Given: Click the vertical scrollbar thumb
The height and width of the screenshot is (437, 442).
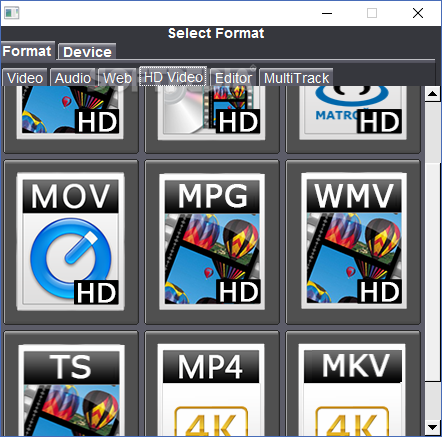Looking at the screenshot, I should tap(433, 272).
